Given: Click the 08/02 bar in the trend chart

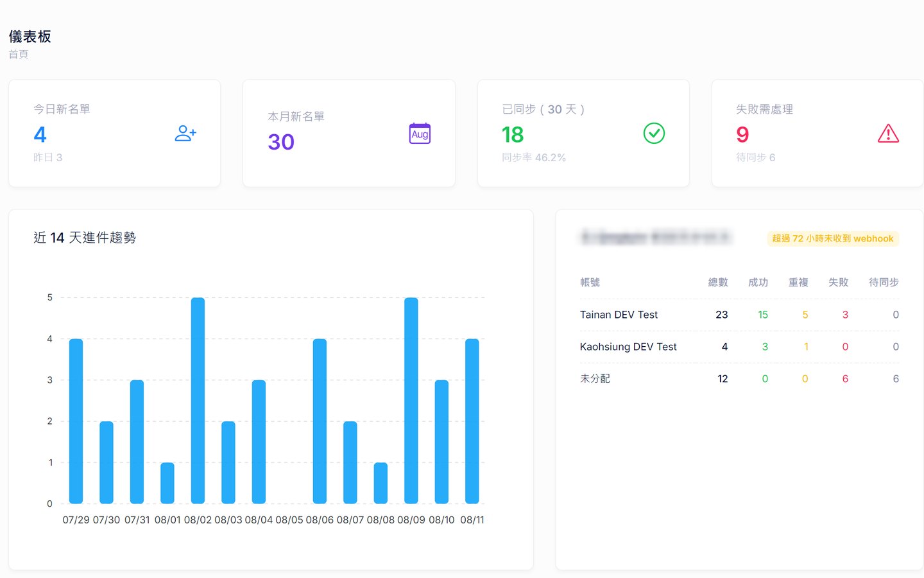Looking at the screenshot, I should [198, 401].
